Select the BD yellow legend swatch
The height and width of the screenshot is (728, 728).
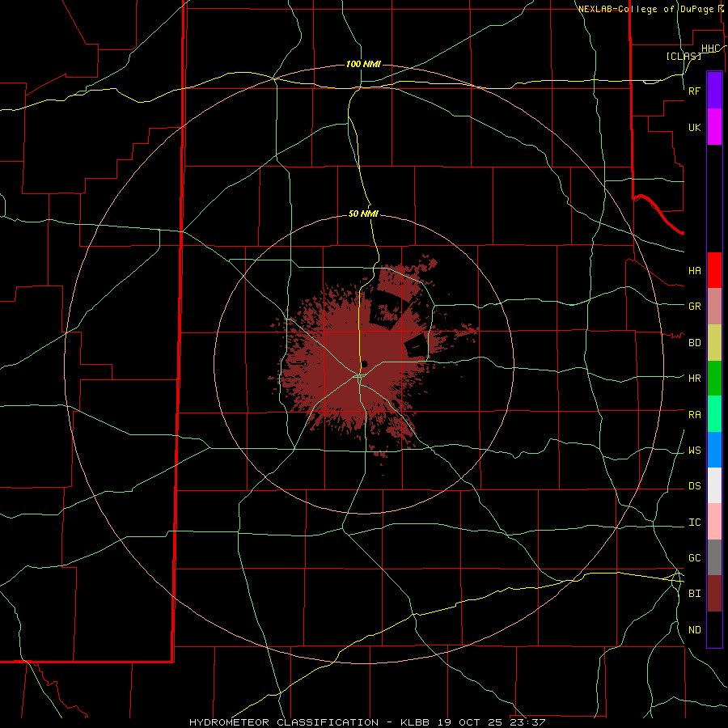coord(714,343)
